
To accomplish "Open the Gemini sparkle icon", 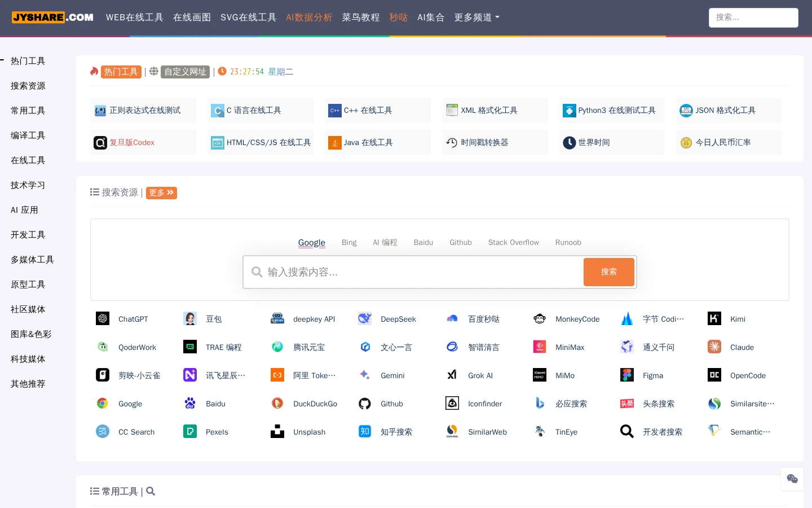I will click(365, 375).
